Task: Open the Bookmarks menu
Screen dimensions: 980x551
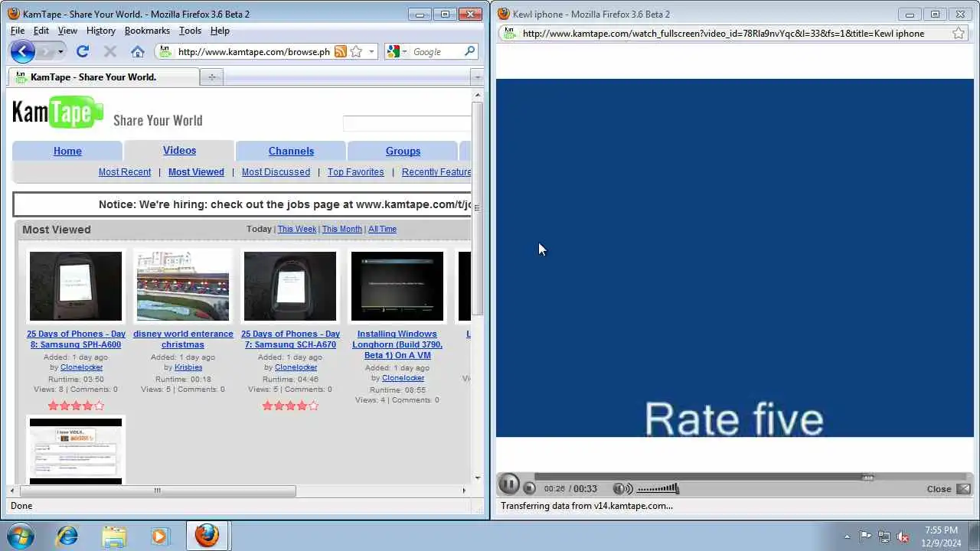Action: click(147, 31)
